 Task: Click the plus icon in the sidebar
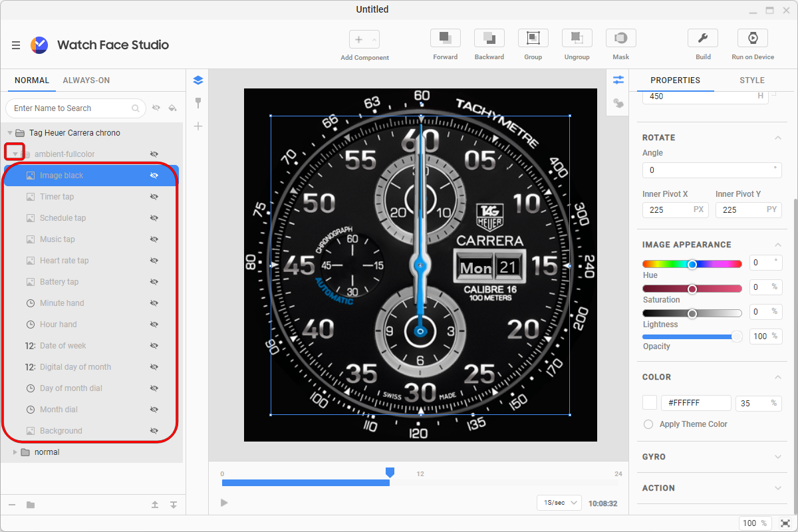coord(198,126)
